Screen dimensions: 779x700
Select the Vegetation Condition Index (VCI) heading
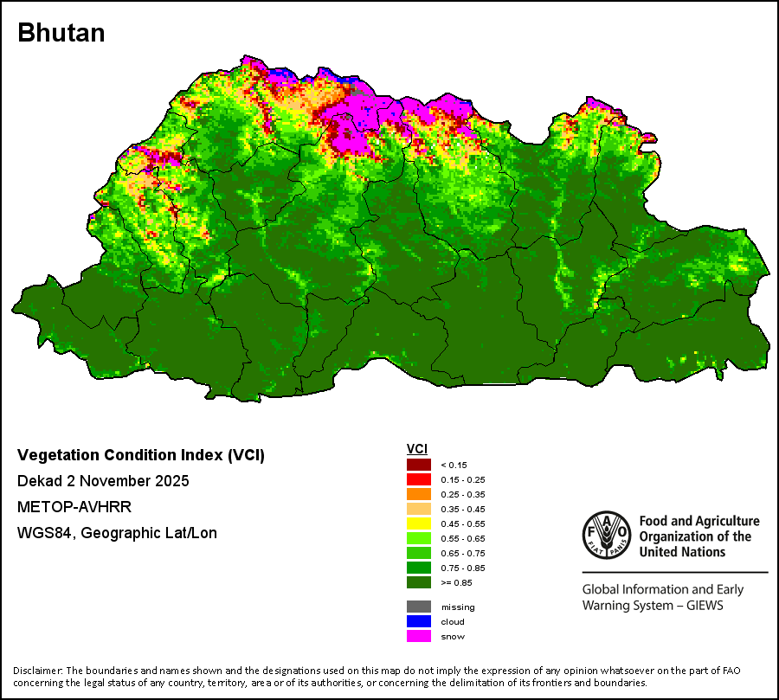(x=141, y=455)
